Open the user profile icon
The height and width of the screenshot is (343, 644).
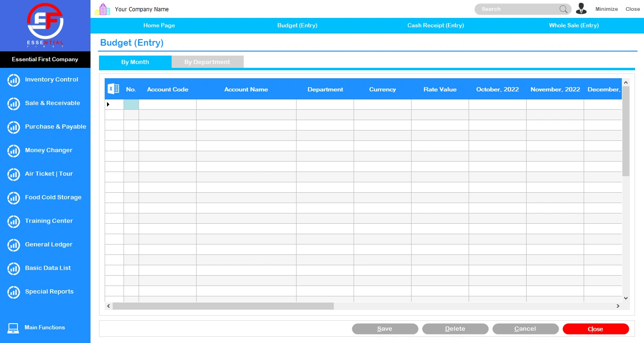click(581, 8)
